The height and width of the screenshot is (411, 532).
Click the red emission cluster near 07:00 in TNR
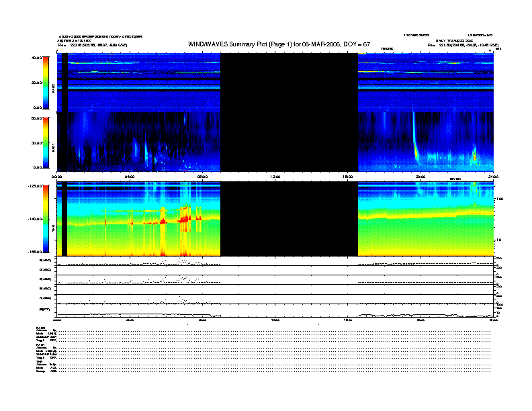click(x=184, y=219)
